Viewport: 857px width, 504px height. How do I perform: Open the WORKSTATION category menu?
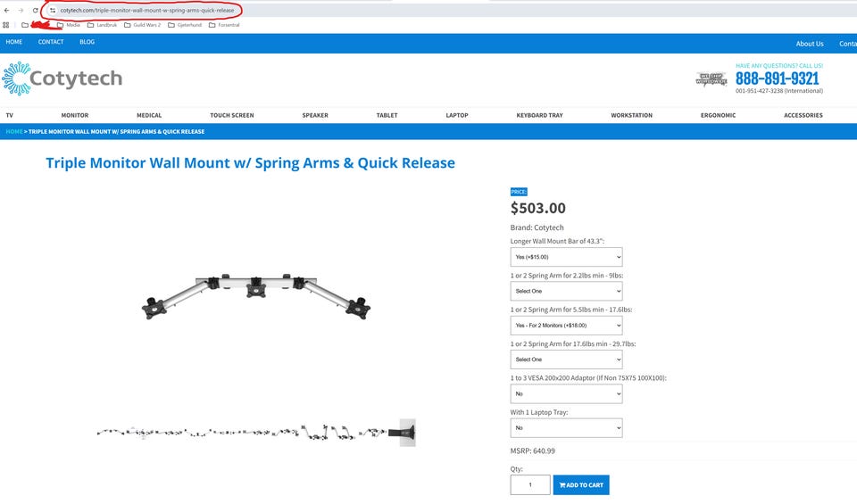631,115
